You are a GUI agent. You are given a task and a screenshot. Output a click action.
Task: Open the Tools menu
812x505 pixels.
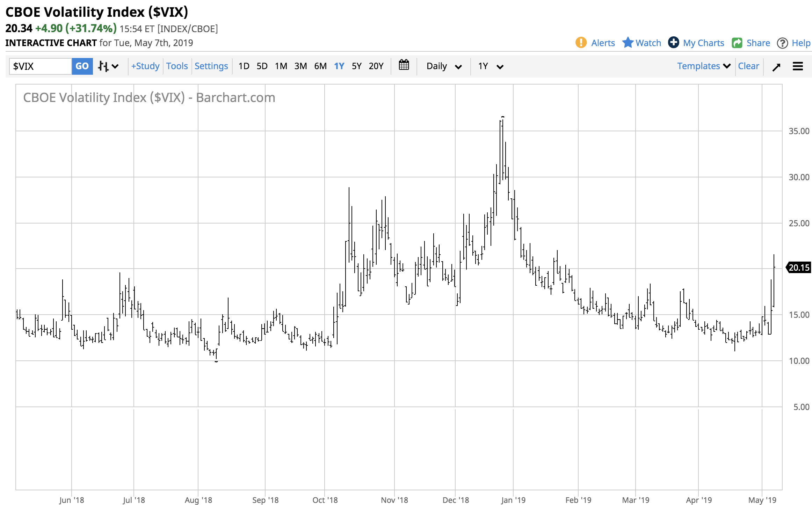[177, 66]
